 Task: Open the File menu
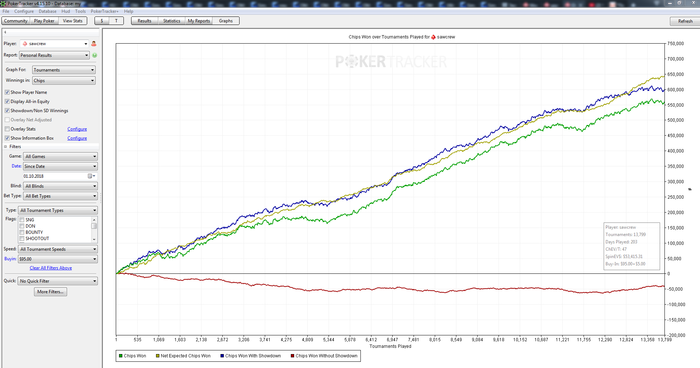6,11
